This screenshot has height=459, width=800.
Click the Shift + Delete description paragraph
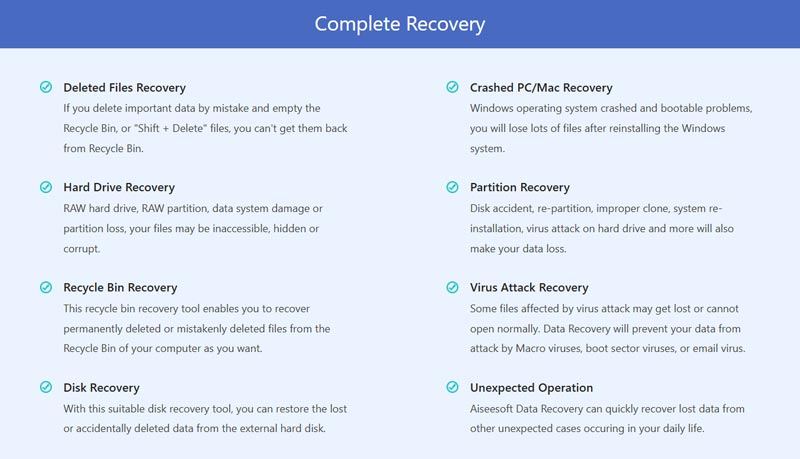click(205, 128)
